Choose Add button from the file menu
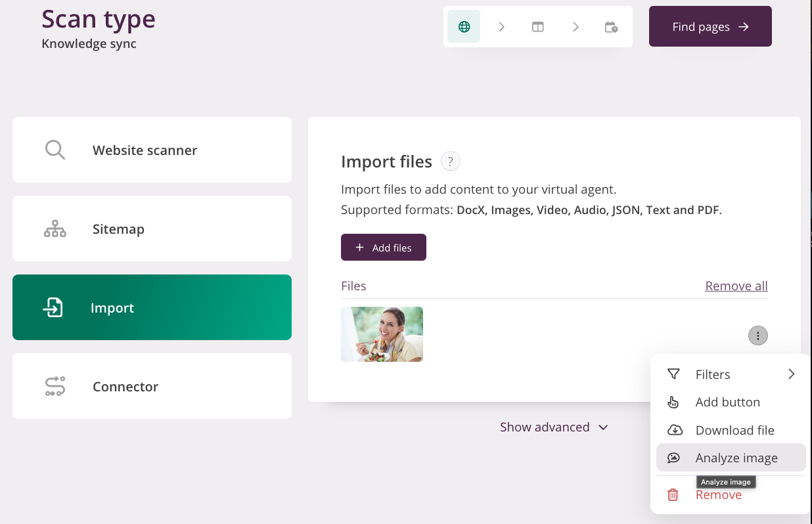Viewport: 812px width, 524px height. coord(731,402)
